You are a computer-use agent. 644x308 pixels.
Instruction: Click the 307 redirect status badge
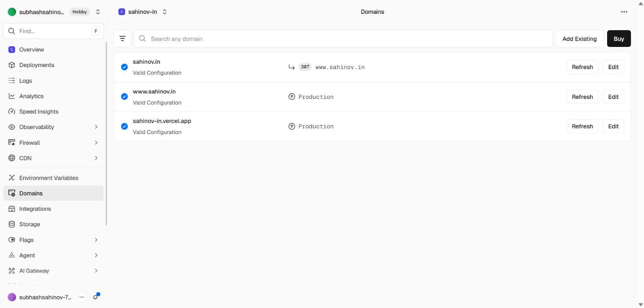pyautogui.click(x=305, y=67)
